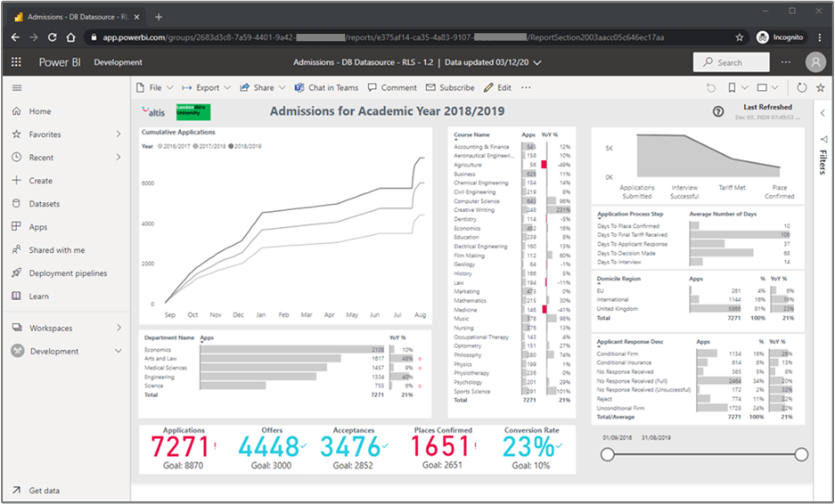Open browser home page icon

(x=70, y=37)
